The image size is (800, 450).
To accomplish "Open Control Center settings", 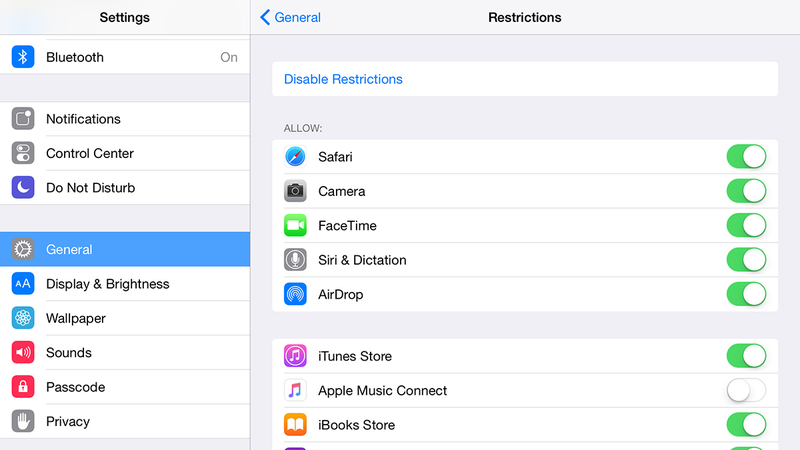I will 125,153.
